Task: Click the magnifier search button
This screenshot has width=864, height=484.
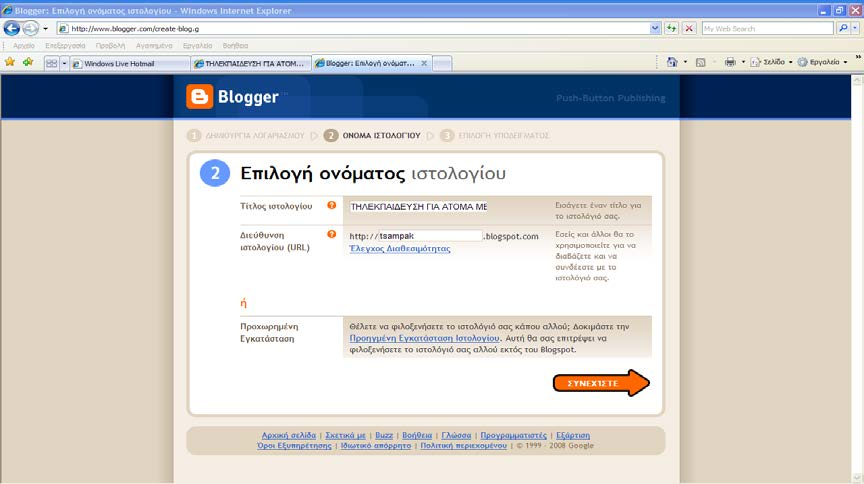Action: click(843, 29)
